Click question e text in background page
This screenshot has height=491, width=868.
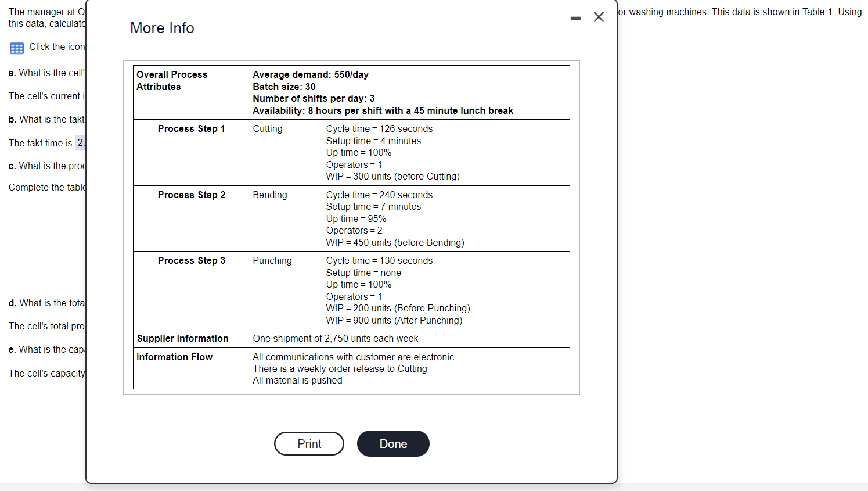click(46, 349)
